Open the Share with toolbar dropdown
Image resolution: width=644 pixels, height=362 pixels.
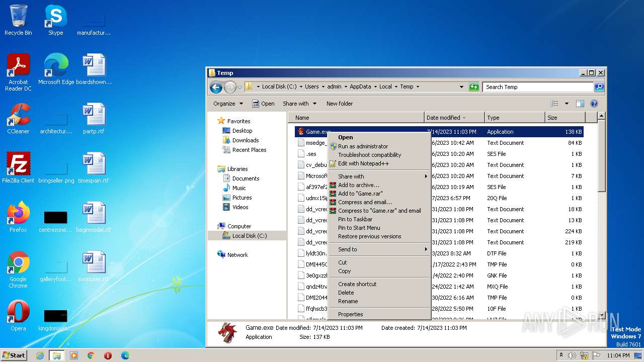coord(300,104)
